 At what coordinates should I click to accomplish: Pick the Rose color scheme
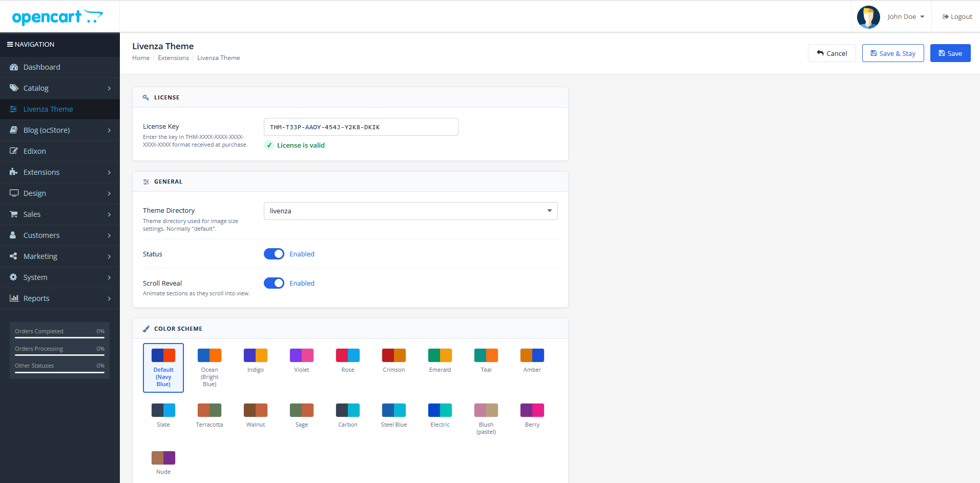[348, 361]
